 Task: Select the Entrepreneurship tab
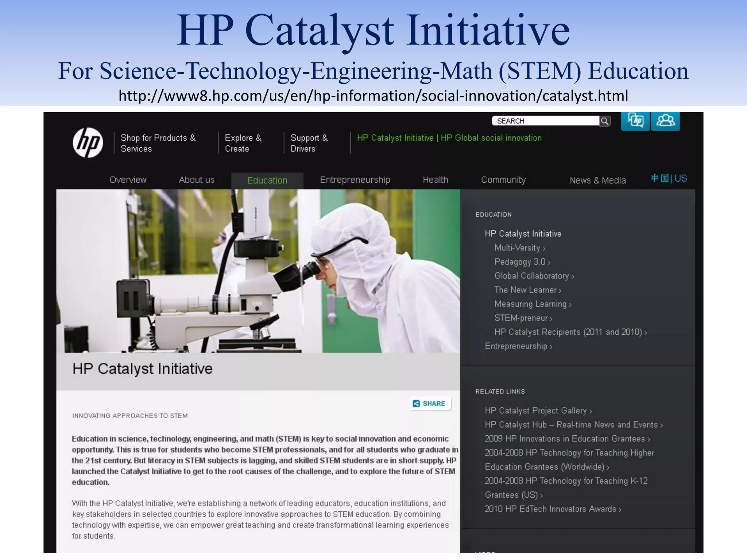coord(355,180)
